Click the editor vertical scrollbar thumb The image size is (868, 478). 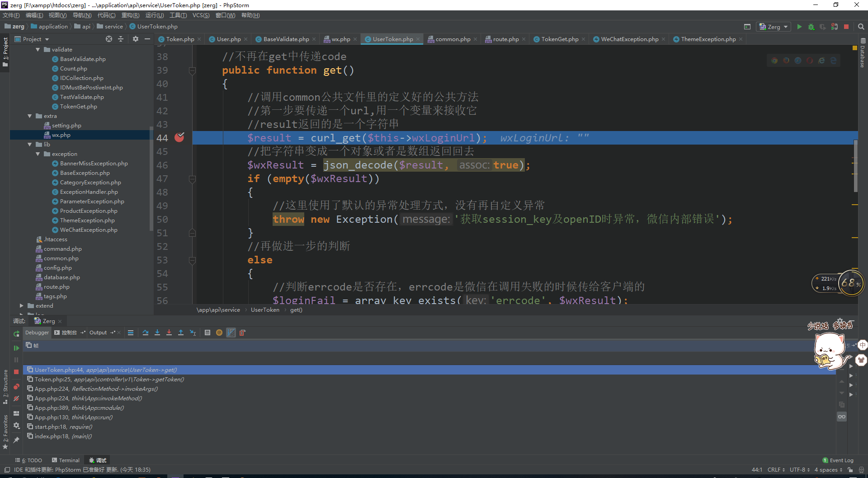coord(855,166)
